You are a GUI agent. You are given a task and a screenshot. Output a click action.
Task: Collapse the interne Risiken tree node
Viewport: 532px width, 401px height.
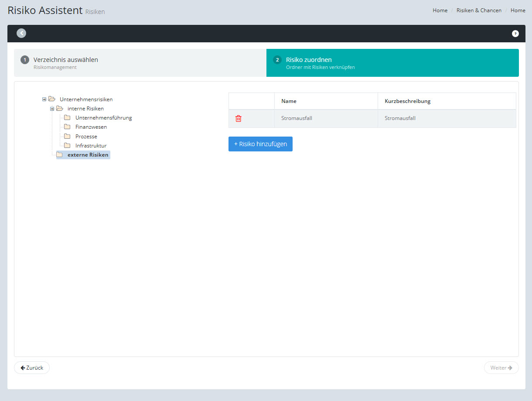click(x=52, y=109)
